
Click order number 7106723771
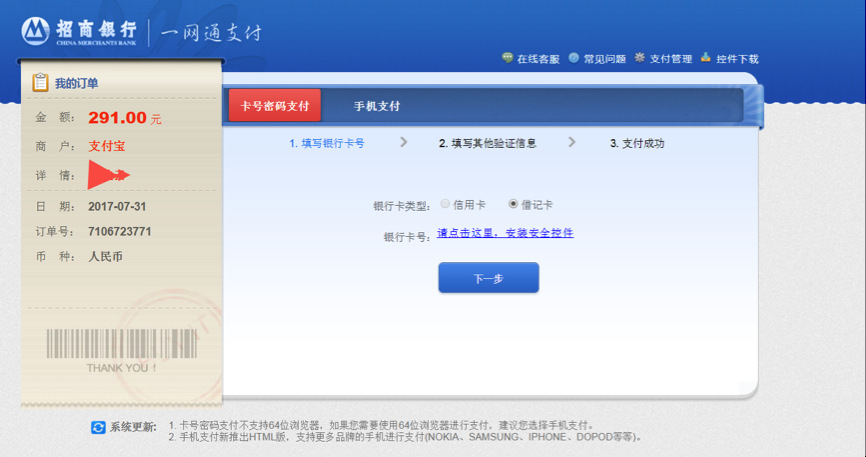pyautogui.click(x=119, y=232)
